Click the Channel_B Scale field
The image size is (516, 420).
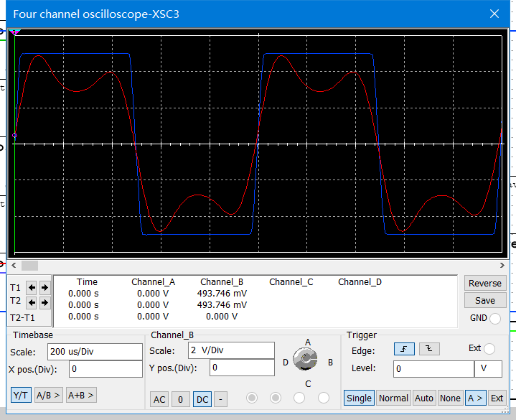click(231, 350)
